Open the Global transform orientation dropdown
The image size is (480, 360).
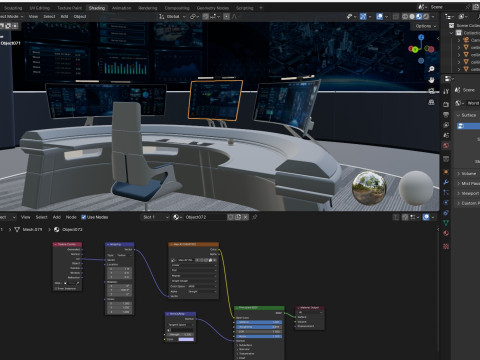[172, 16]
